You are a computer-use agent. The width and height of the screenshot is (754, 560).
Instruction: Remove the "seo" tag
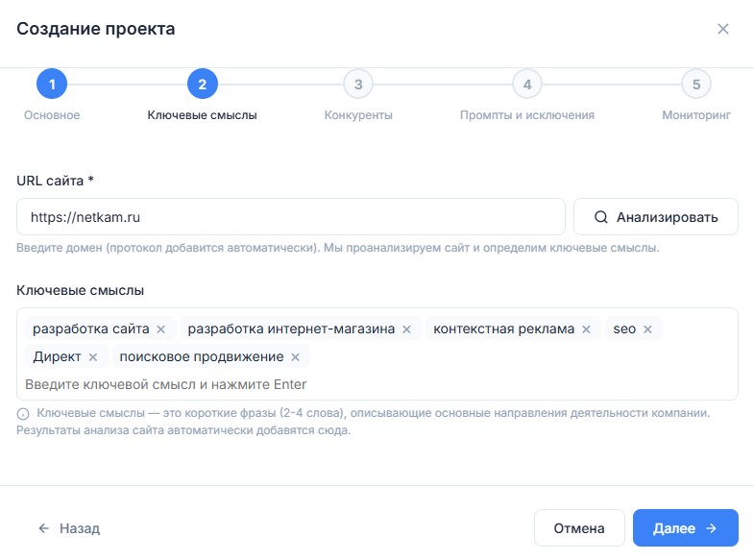point(647,329)
